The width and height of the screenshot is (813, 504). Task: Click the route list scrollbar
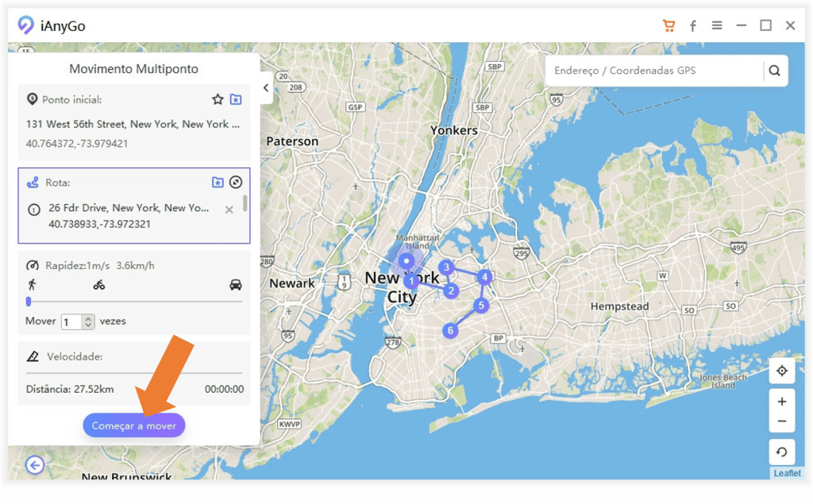[245, 202]
